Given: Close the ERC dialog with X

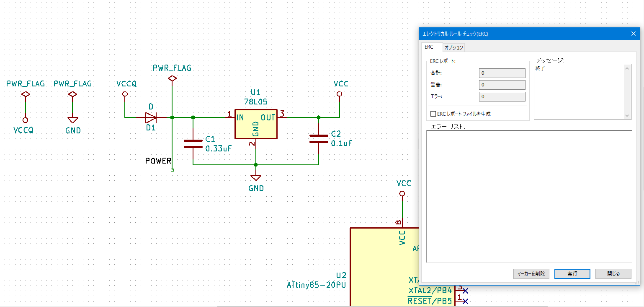Looking at the screenshot, I should pyautogui.click(x=633, y=34).
